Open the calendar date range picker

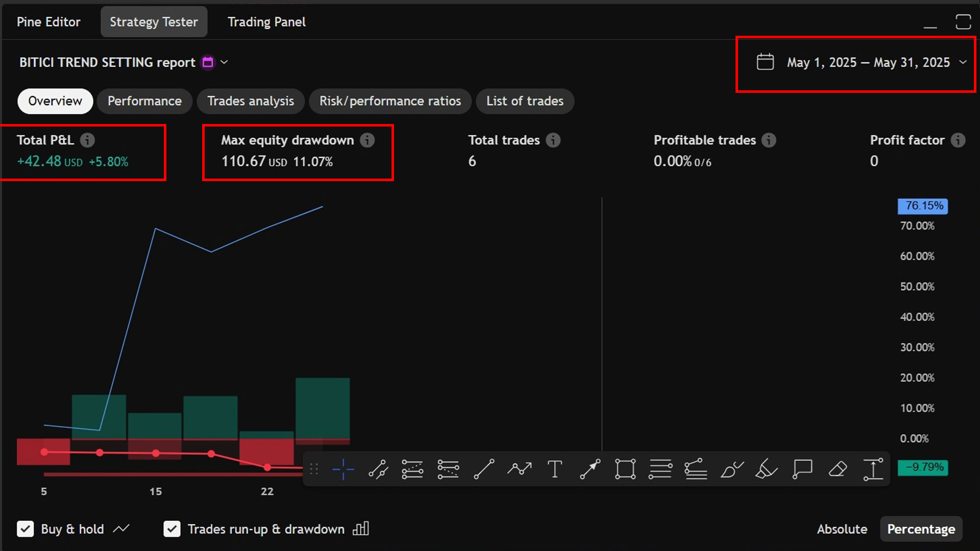click(x=765, y=62)
